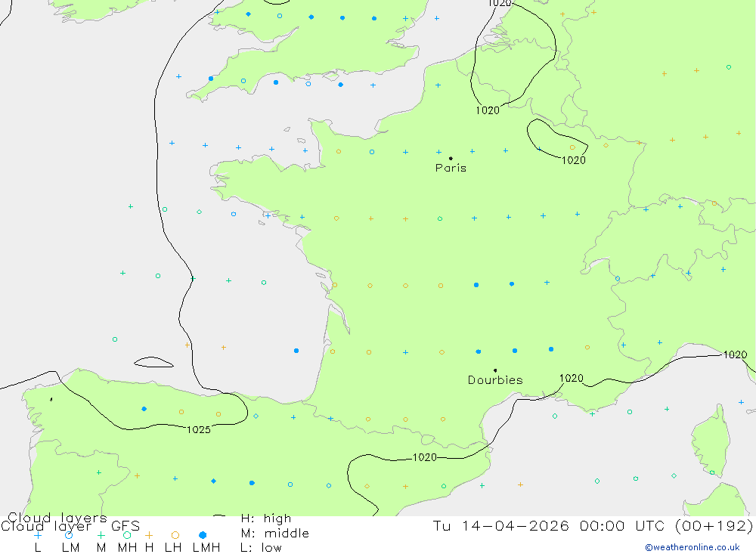Click the 'LH' legend label text
Image resolution: width=756 pixels, height=554 pixels.
tap(173, 548)
